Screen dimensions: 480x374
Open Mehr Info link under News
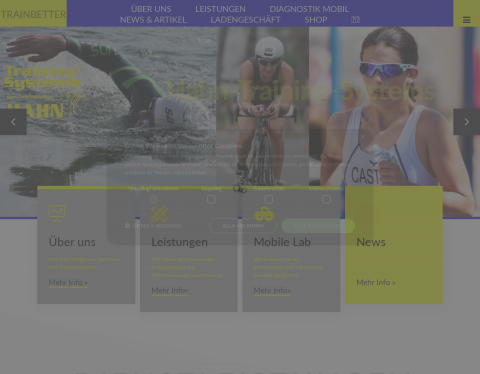(x=376, y=282)
